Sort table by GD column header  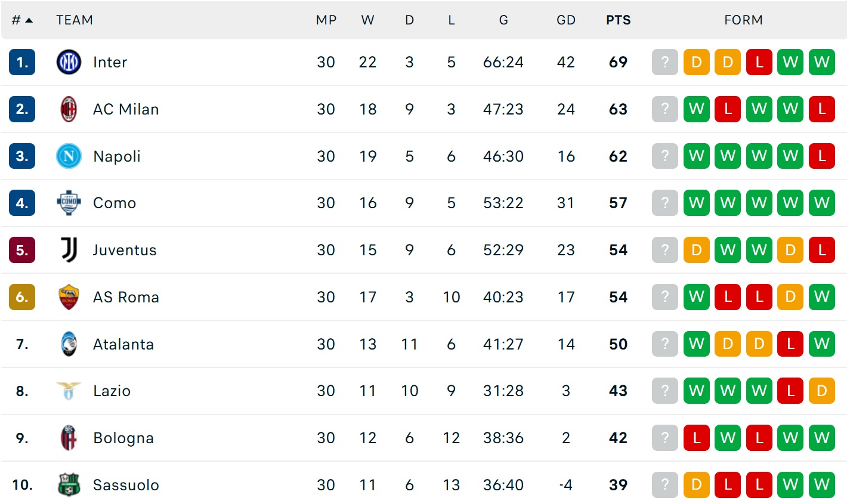coord(565,20)
